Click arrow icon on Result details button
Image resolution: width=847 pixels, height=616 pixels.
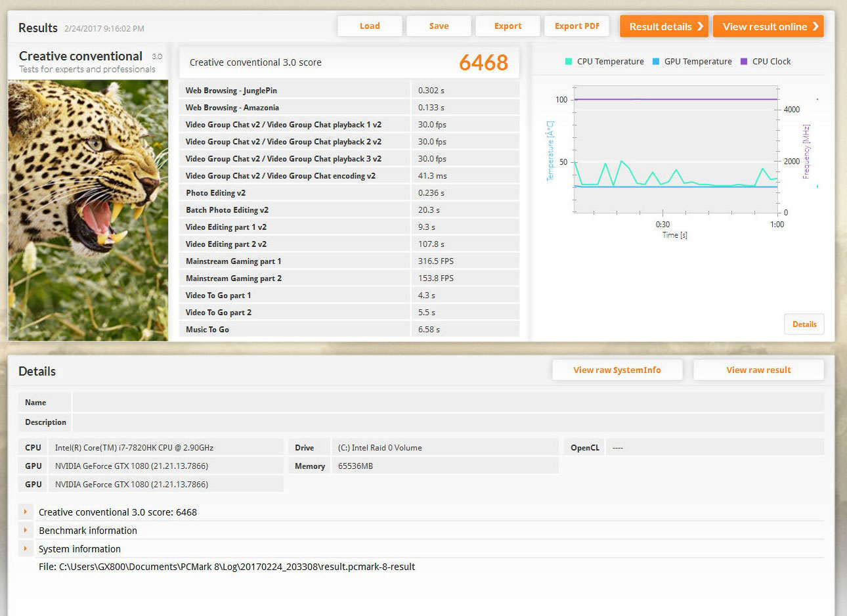click(700, 26)
